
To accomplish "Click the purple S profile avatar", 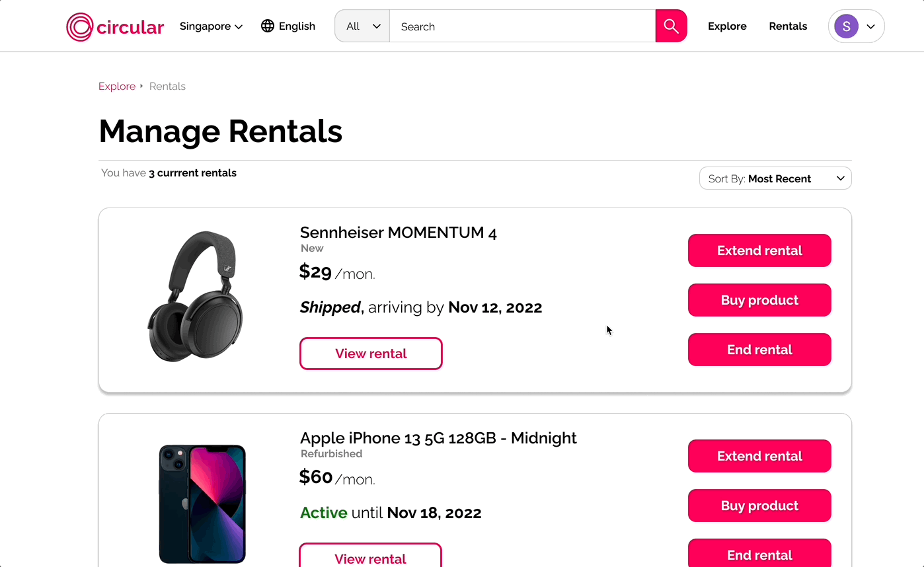I will pos(846,26).
